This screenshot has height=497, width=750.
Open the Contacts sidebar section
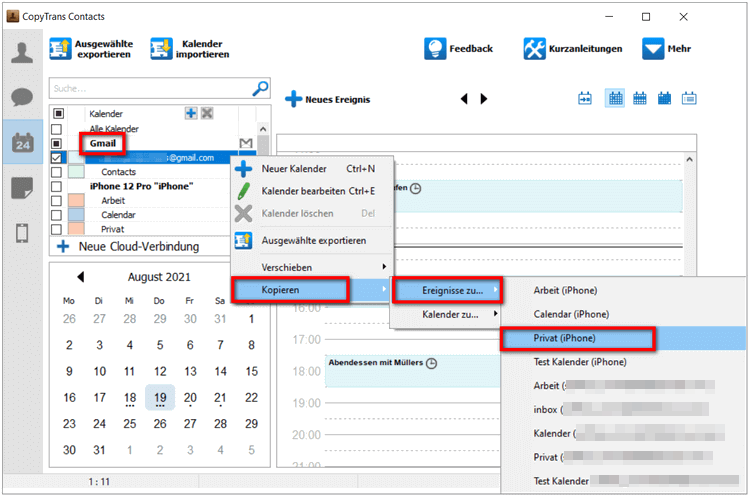click(x=22, y=52)
